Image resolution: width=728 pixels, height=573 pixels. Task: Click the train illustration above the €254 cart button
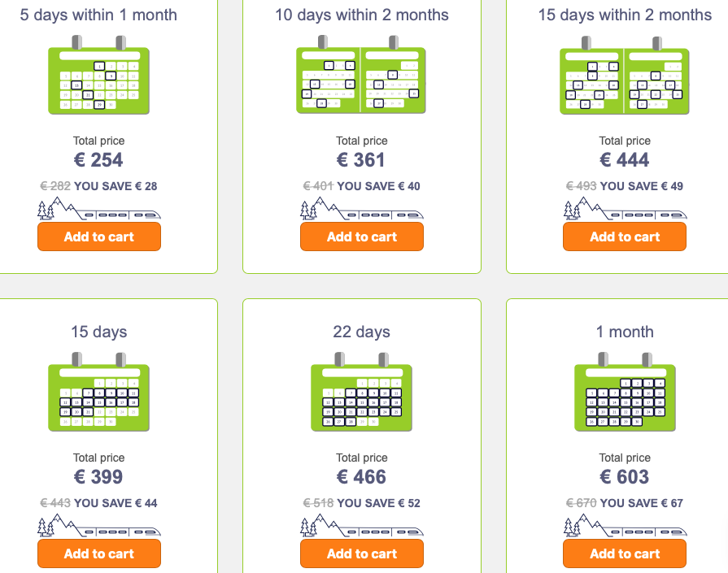pyautogui.click(x=99, y=208)
